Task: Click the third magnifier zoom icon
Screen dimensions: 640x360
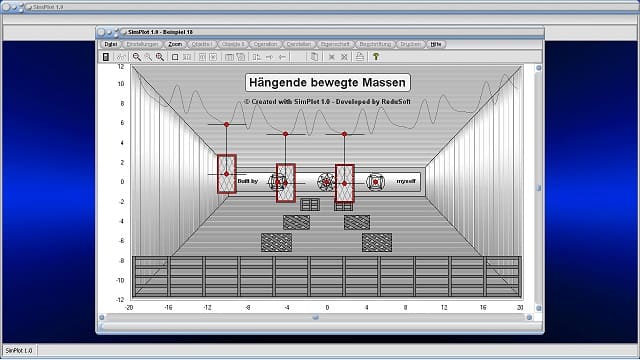Action: click(160, 57)
